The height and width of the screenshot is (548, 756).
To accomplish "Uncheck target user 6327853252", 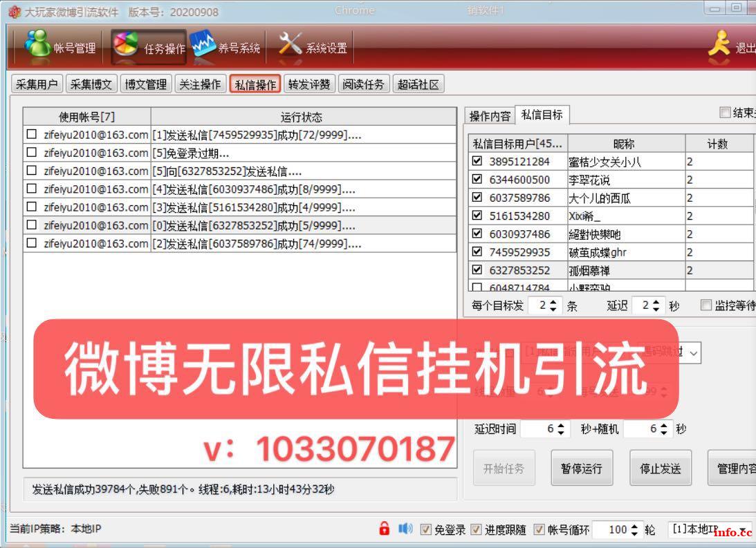I will pyautogui.click(x=477, y=270).
